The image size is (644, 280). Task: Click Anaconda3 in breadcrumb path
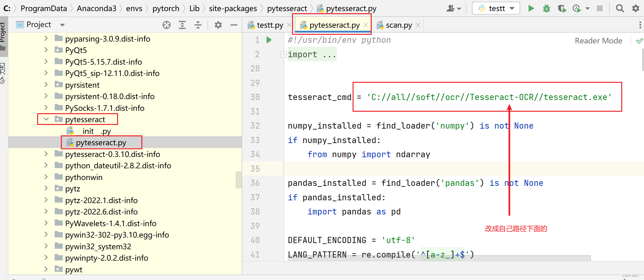97,8
